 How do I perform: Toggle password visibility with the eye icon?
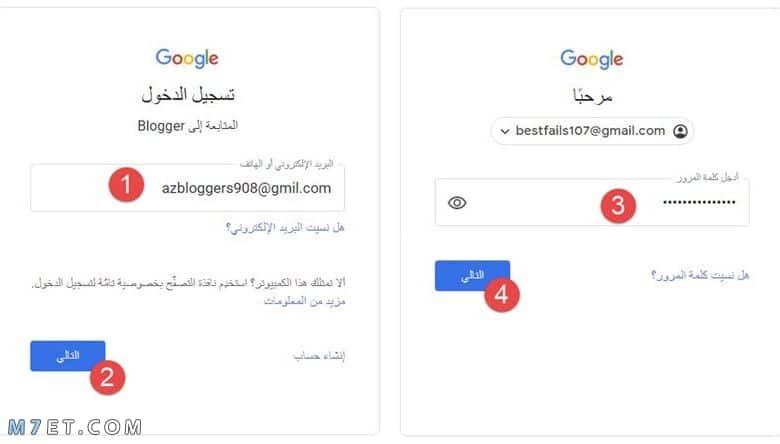[x=457, y=203]
